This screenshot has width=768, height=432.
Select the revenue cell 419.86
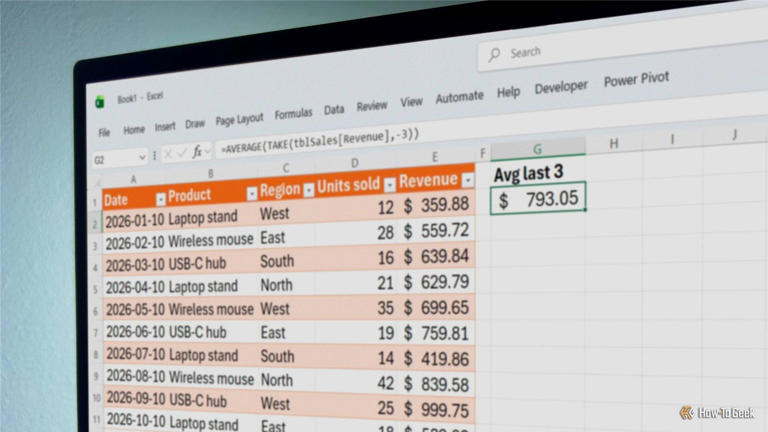(435, 359)
